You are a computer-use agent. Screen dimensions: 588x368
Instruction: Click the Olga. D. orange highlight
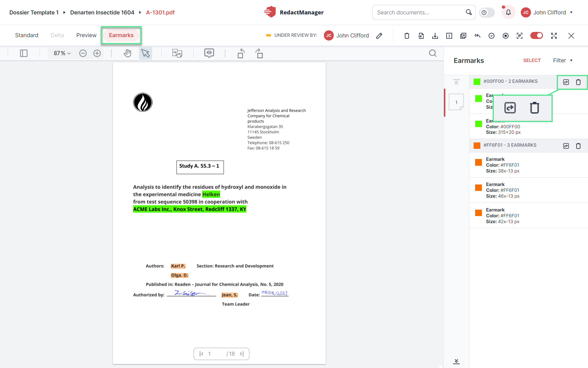point(179,275)
